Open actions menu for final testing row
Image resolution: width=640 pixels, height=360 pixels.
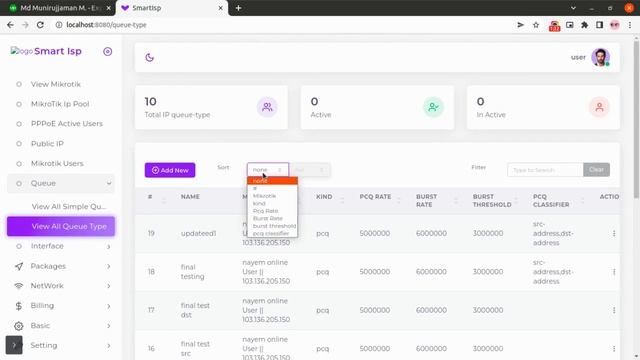pos(614,272)
